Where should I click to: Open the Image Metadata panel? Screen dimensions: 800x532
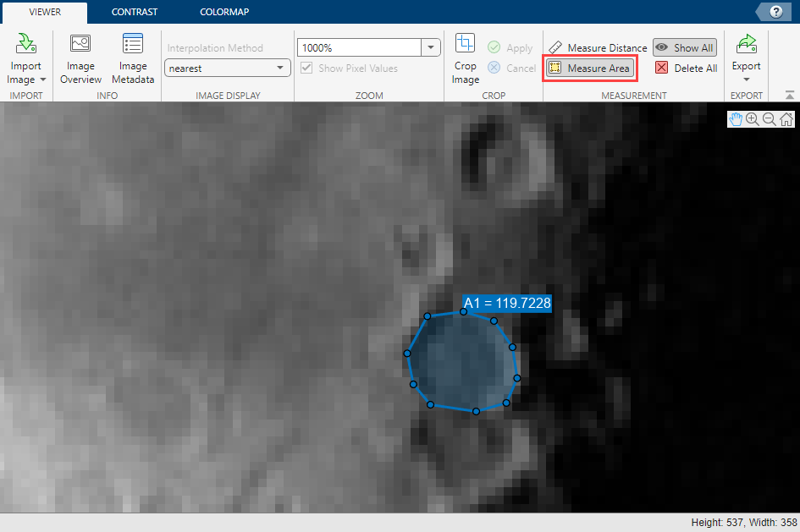tap(133, 58)
